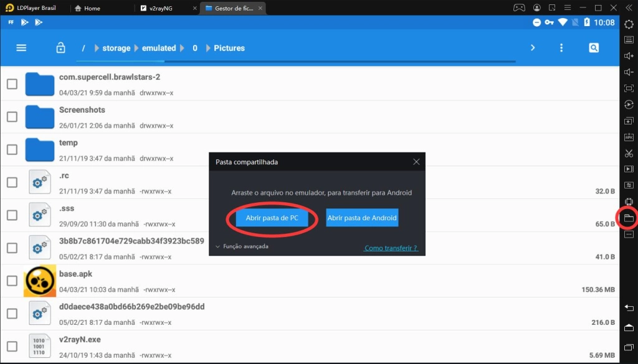The image size is (638, 364).
Task: Open the Como transferir link
Action: pos(391,248)
